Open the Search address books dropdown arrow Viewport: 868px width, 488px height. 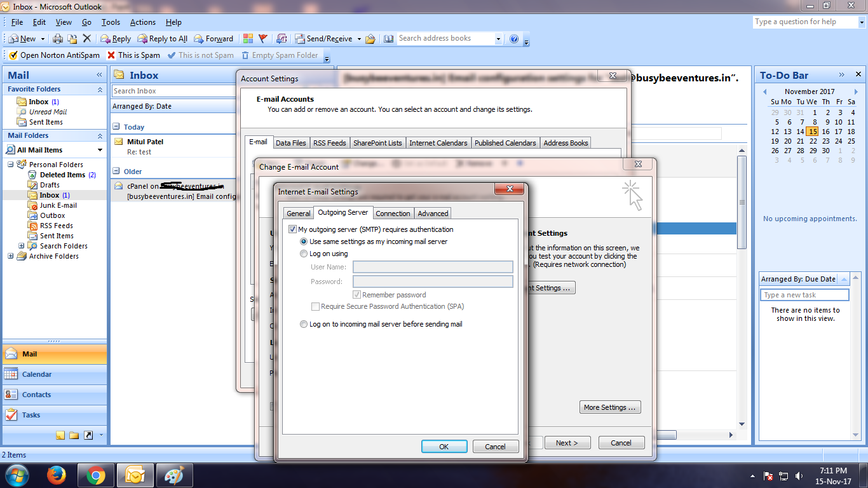[498, 39]
